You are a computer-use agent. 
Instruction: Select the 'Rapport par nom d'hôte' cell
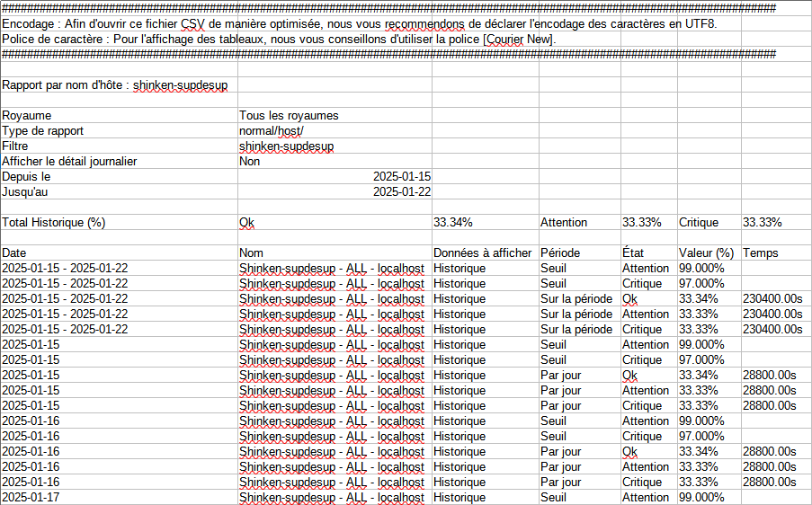tap(115, 85)
